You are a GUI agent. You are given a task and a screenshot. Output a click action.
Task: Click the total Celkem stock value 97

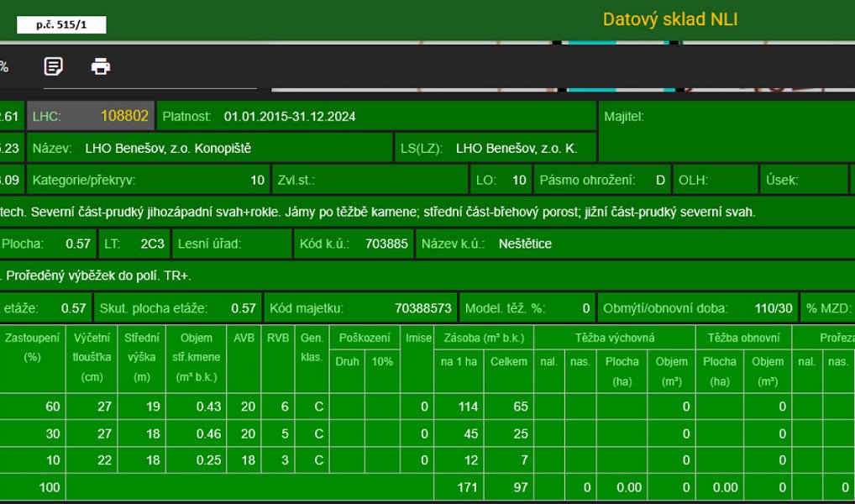point(520,487)
